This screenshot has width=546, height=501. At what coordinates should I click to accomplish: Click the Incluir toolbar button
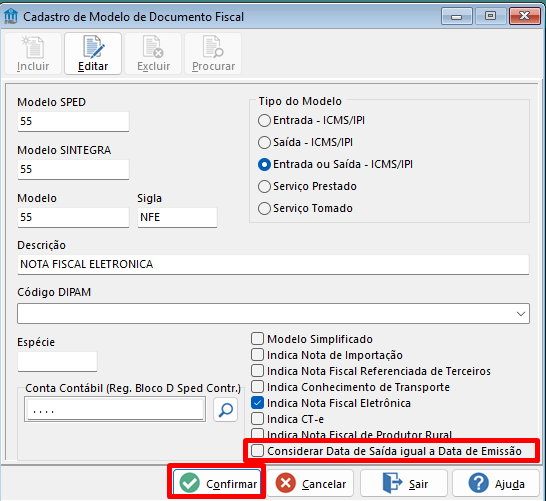tap(33, 54)
